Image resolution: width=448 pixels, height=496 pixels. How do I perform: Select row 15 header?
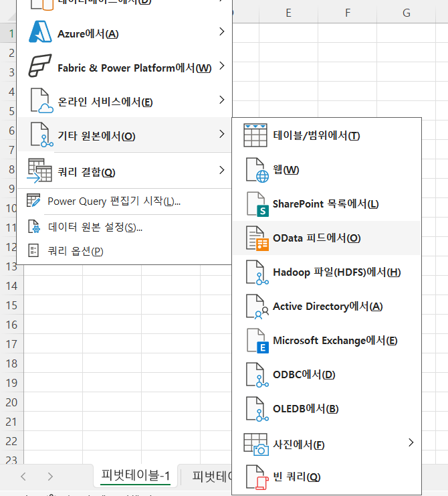11,305
